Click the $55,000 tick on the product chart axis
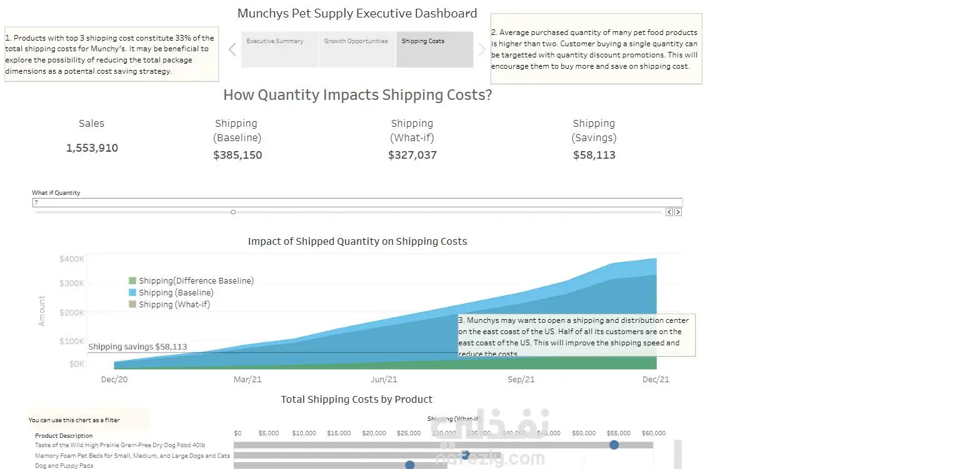The image size is (980, 469). (x=619, y=433)
